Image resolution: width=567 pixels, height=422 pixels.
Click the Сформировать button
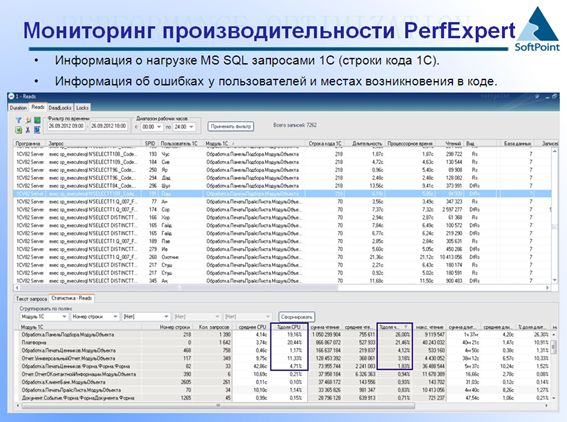[x=297, y=317]
